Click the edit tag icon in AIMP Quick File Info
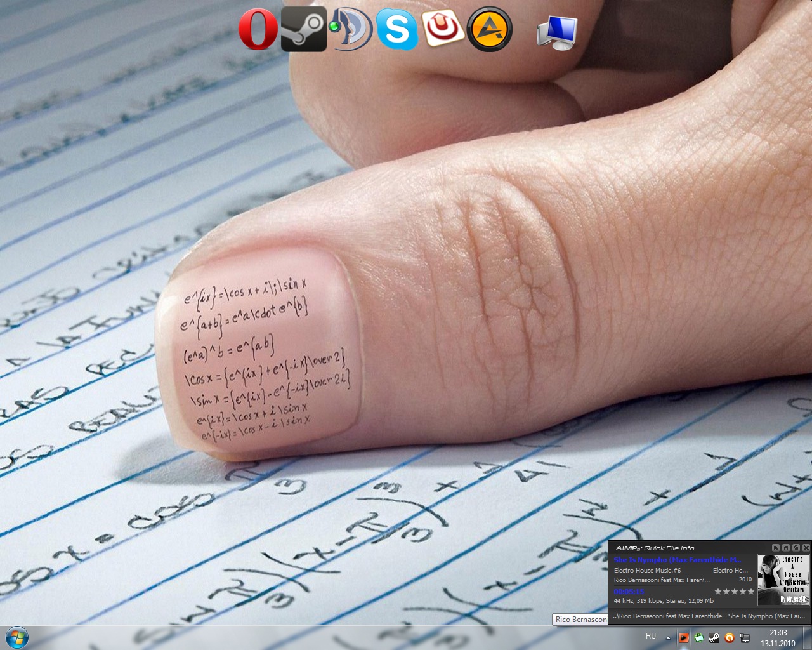 point(776,547)
